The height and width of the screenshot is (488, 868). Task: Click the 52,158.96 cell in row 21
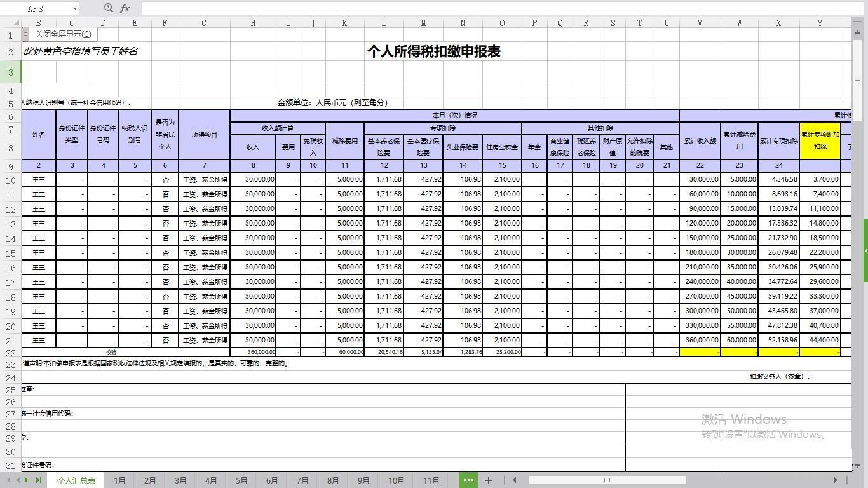778,341
